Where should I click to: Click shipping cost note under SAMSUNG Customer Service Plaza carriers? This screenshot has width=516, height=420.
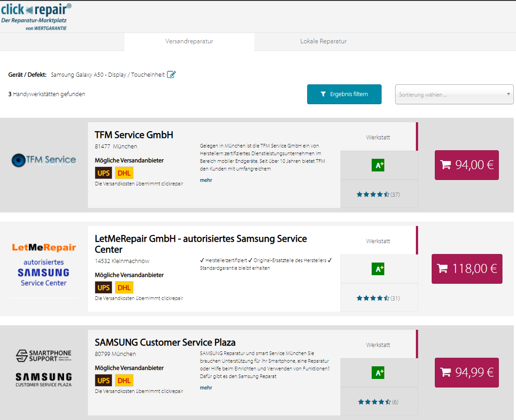tap(139, 392)
